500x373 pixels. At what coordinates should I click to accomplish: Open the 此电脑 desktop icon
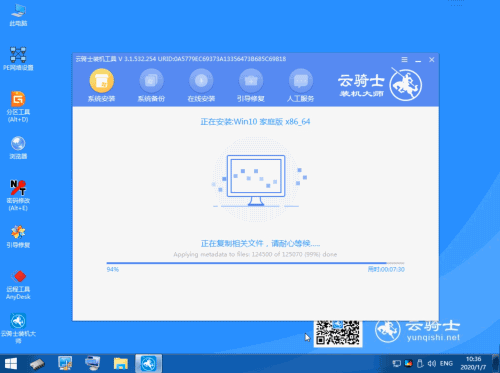(x=18, y=15)
